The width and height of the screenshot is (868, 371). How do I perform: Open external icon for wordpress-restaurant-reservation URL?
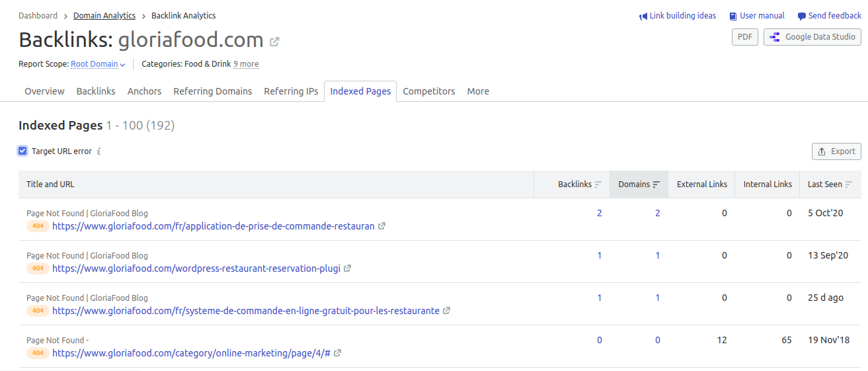(x=348, y=268)
